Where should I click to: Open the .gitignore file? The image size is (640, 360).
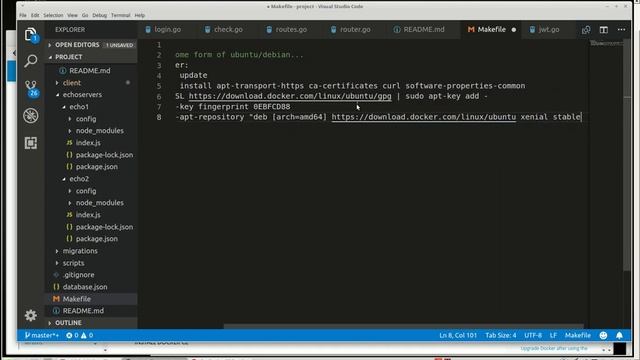(x=91, y=275)
